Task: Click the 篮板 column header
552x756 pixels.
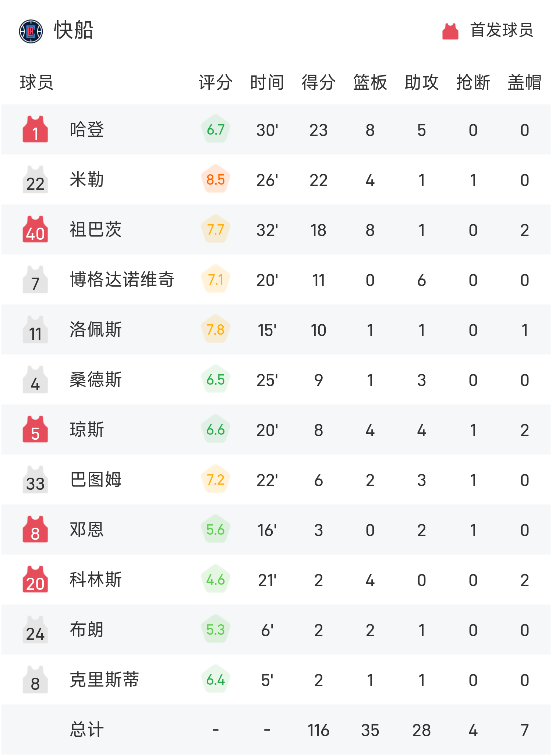Action: click(370, 82)
